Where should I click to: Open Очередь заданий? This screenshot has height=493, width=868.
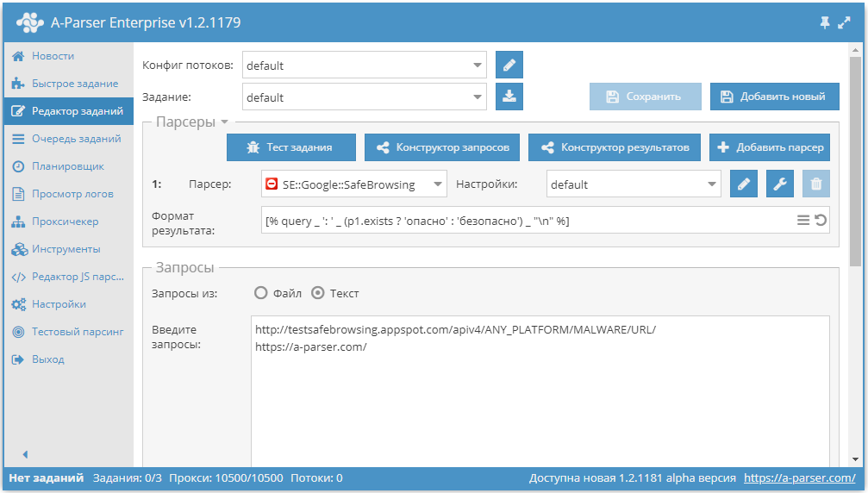[x=69, y=139]
